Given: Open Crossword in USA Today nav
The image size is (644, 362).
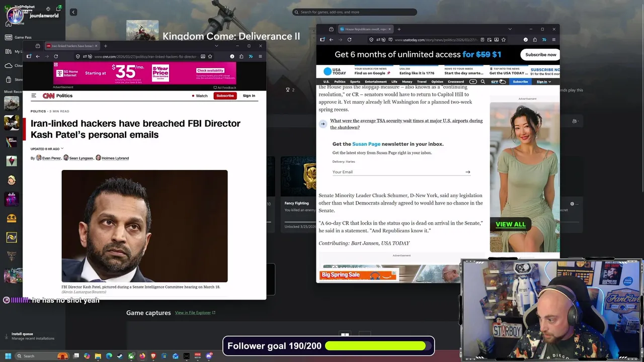Looking at the screenshot, I should coord(456,81).
